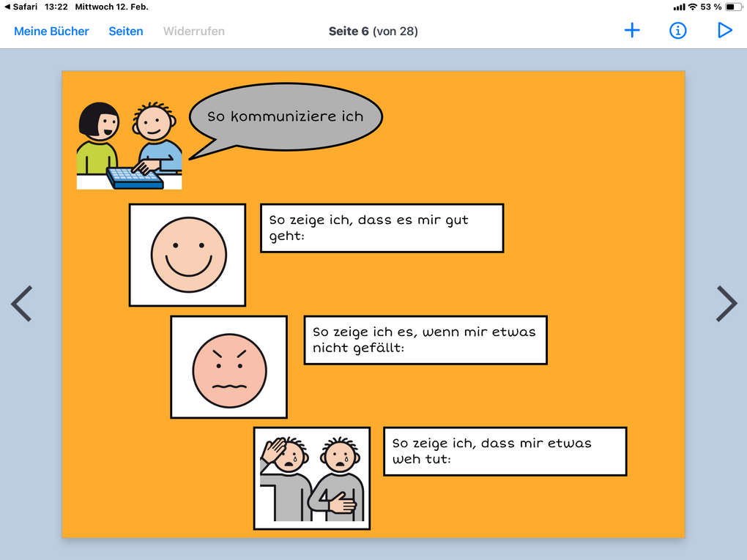Go to next page with right chevron
The width and height of the screenshot is (747, 560).
727,303
